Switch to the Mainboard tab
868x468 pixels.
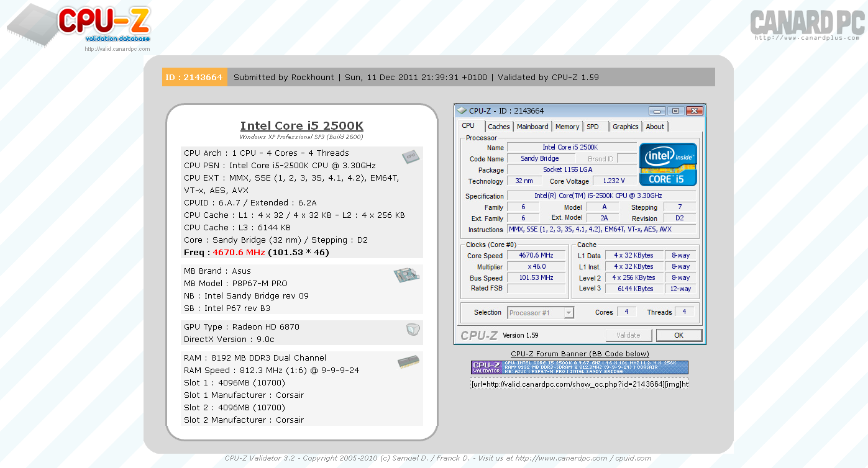click(x=533, y=127)
